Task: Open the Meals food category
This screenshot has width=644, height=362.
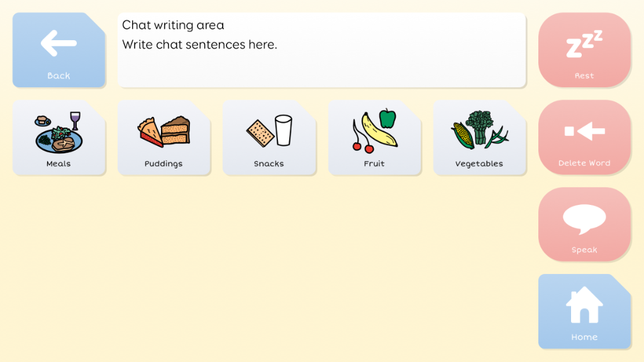Action: coord(58,138)
